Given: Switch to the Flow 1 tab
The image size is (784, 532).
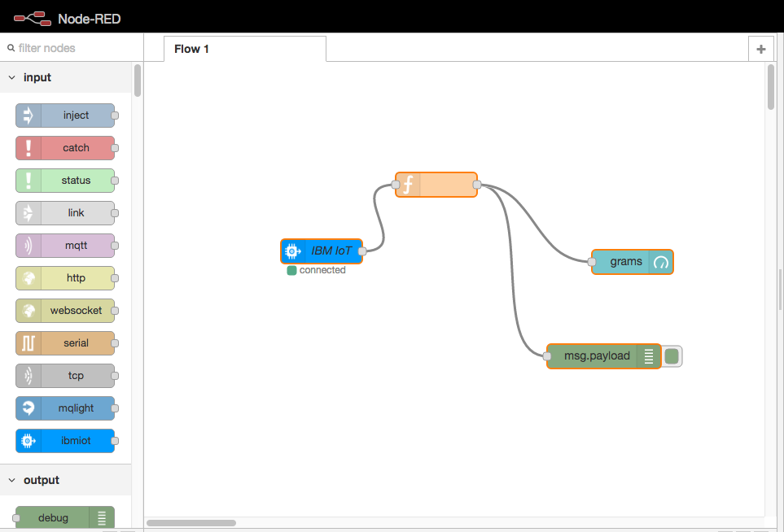Looking at the screenshot, I should click(x=245, y=49).
